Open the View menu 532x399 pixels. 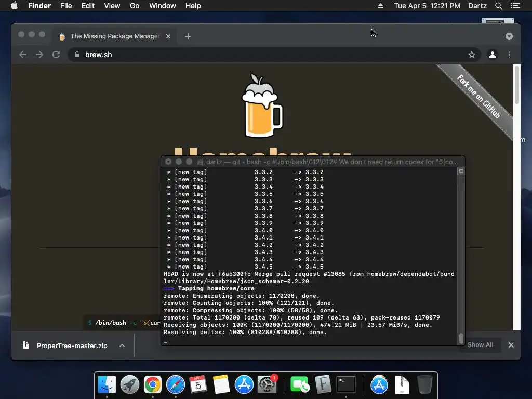pos(112,6)
